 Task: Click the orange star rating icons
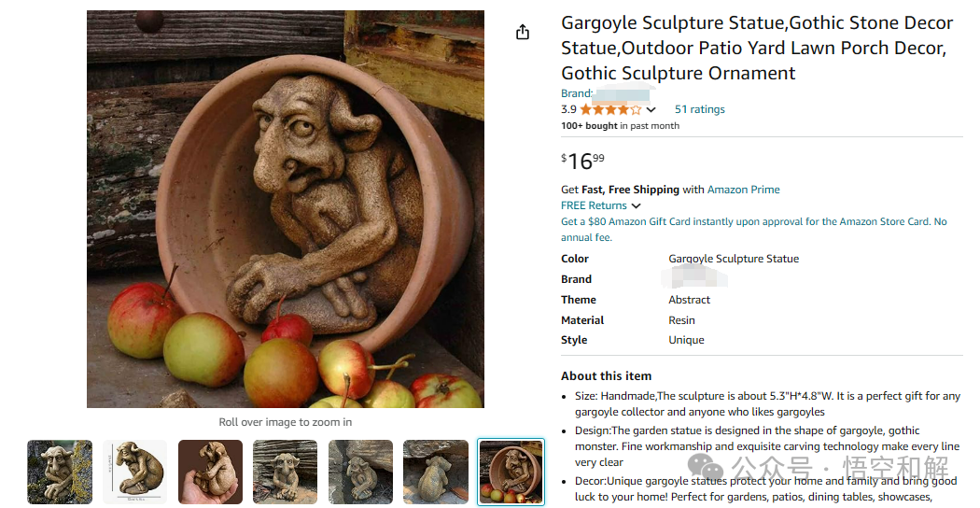tap(610, 109)
